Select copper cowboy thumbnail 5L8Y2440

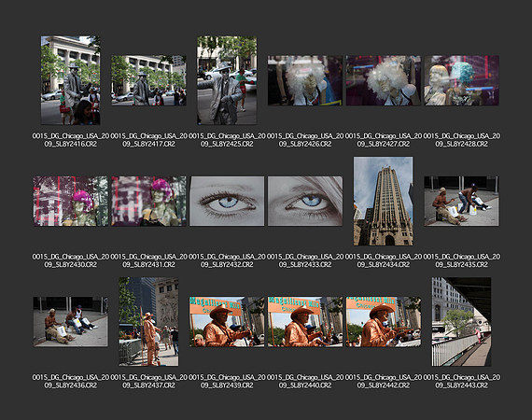pos(305,322)
